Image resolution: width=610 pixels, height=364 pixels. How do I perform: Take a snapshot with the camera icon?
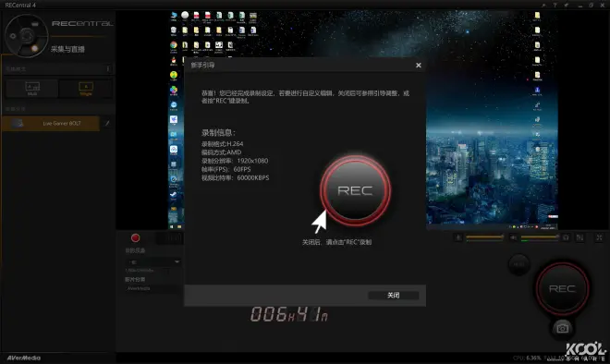pos(562,328)
